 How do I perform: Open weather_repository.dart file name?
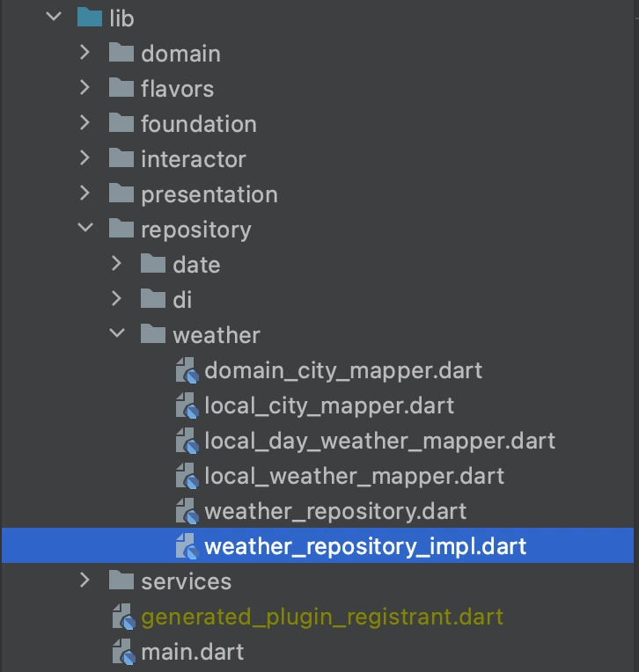(x=335, y=511)
